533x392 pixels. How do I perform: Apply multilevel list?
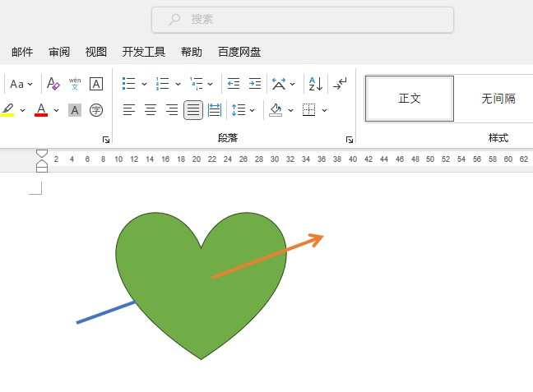click(197, 84)
